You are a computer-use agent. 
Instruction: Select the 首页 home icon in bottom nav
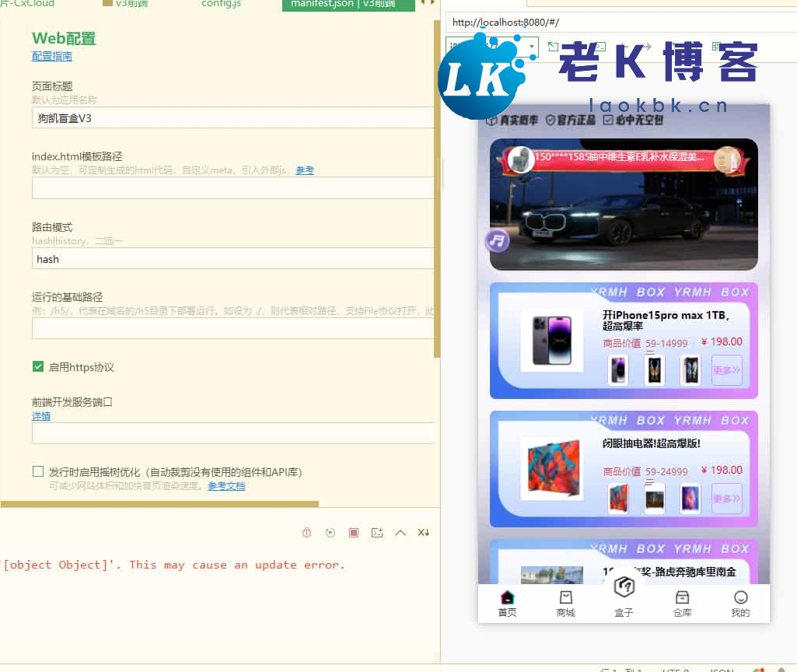tap(508, 599)
